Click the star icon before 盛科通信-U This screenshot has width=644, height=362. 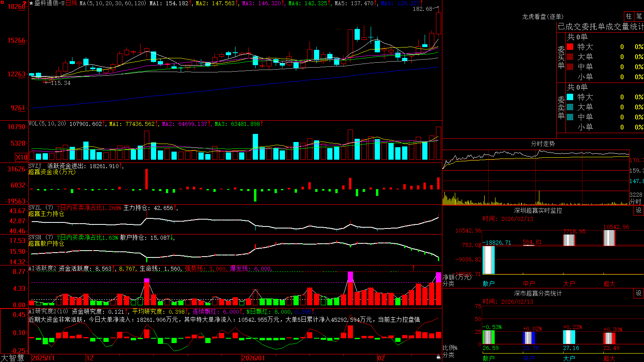tap(31, 3)
